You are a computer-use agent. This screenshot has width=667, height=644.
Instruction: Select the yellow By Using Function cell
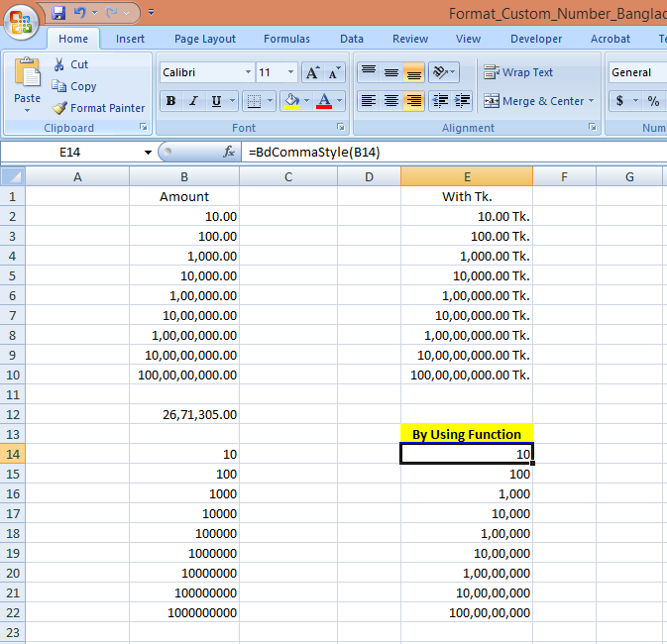pyautogui.click(x=466, y=434)
